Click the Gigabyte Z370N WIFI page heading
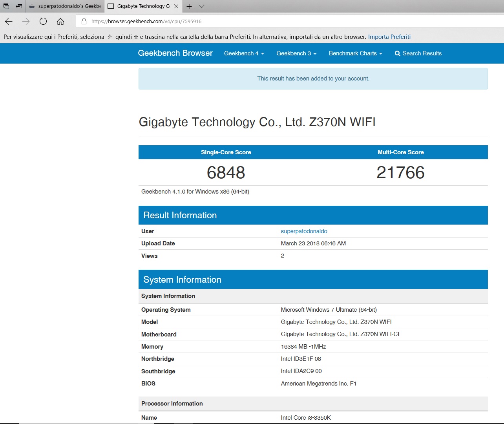504x424 pixels. (x=257, y=122)
